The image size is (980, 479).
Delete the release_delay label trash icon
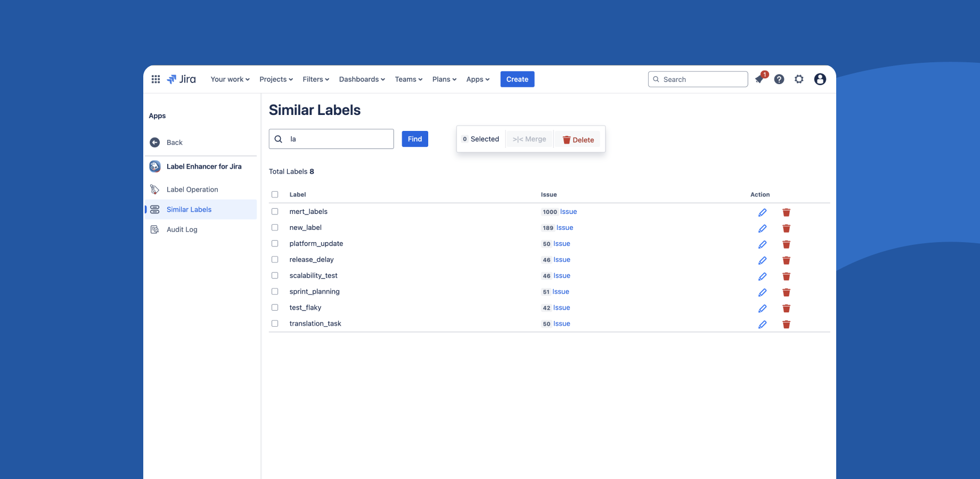(x=786, y=260)
